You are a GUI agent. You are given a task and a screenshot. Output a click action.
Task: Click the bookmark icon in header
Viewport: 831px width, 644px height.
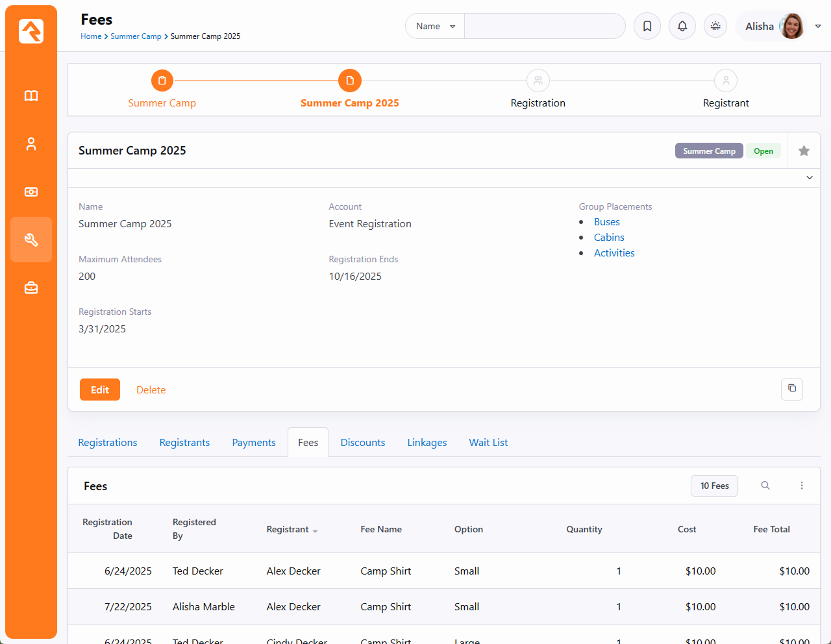pyautogui.click(x=647, y=27)
